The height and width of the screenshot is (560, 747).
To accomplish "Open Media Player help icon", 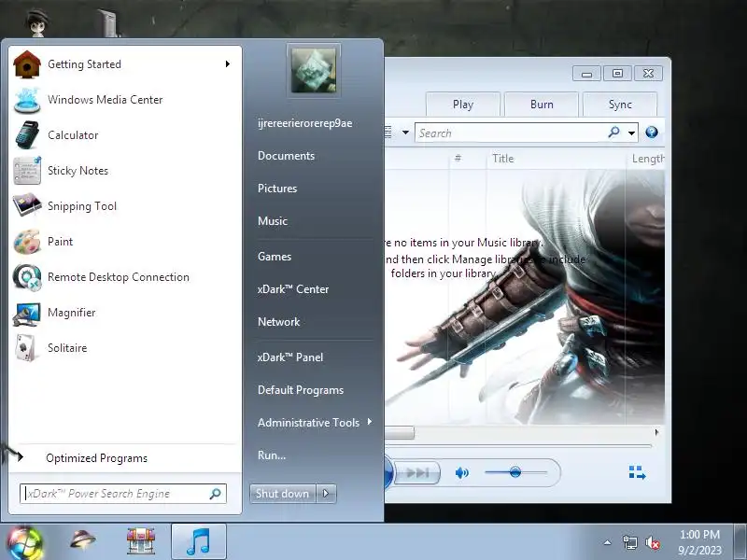I will 652,133.
